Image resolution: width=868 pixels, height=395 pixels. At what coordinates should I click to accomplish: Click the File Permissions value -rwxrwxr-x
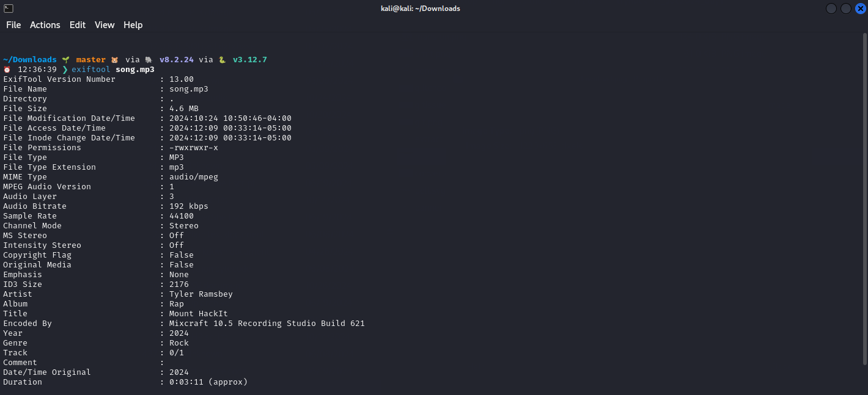[x=194, y=148]
